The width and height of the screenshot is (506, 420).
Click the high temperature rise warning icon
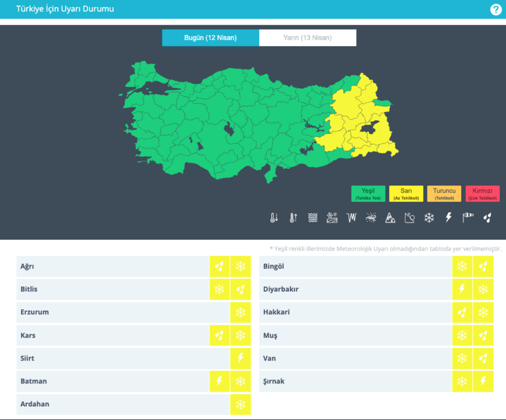(x=293, y=218)
